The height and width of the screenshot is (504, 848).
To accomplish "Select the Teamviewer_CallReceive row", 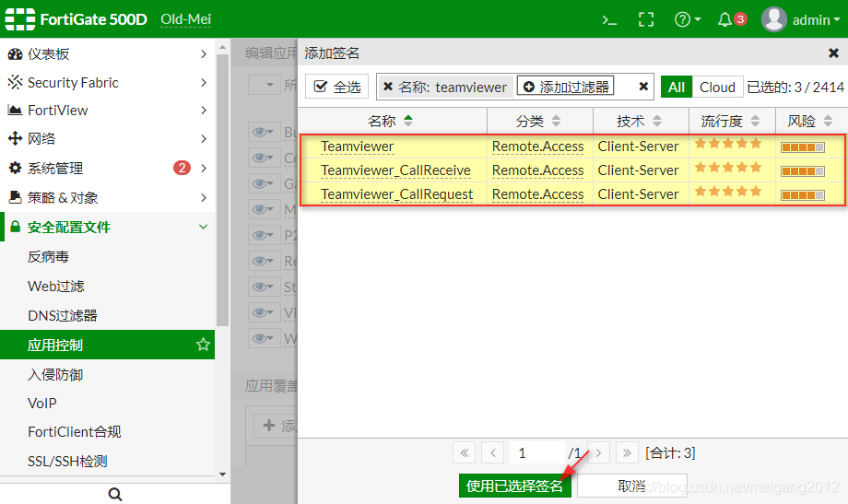I will pyautogui.click(x=572, y=170).
